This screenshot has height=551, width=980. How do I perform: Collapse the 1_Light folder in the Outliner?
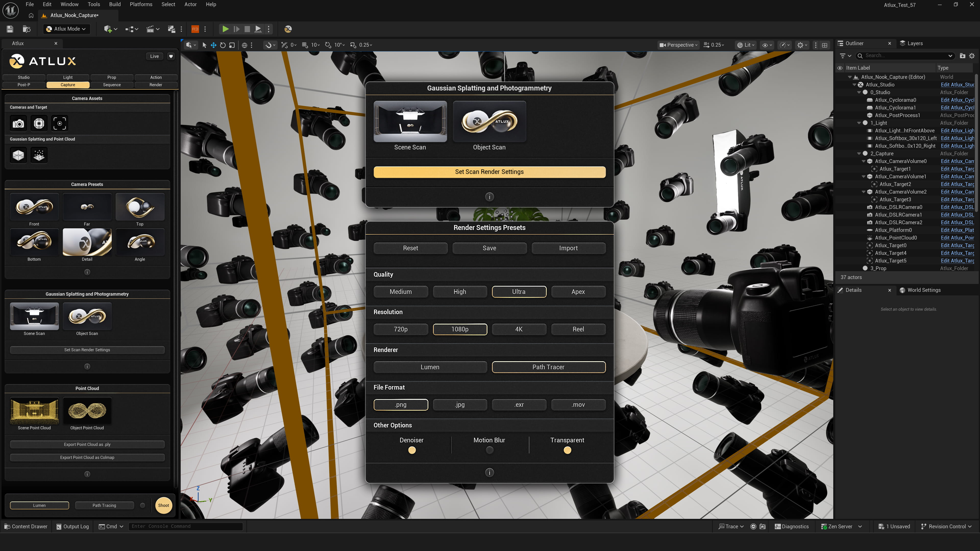pos(859,123)
